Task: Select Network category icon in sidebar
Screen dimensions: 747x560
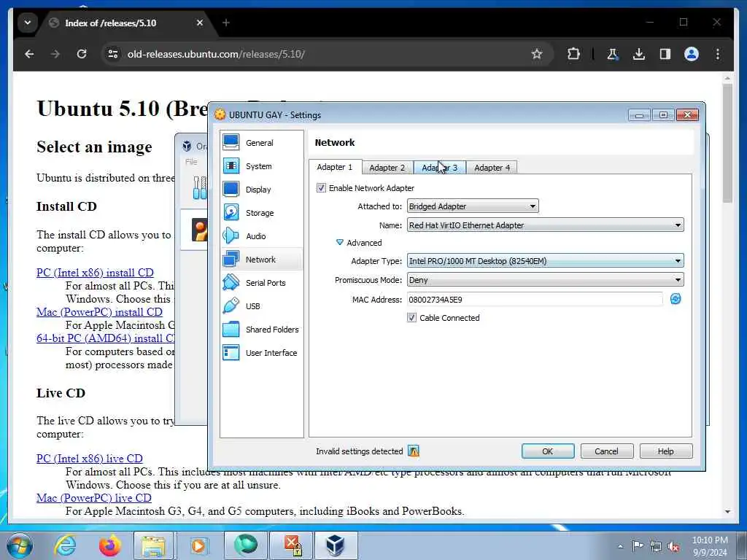Action: tap(231, 259)
